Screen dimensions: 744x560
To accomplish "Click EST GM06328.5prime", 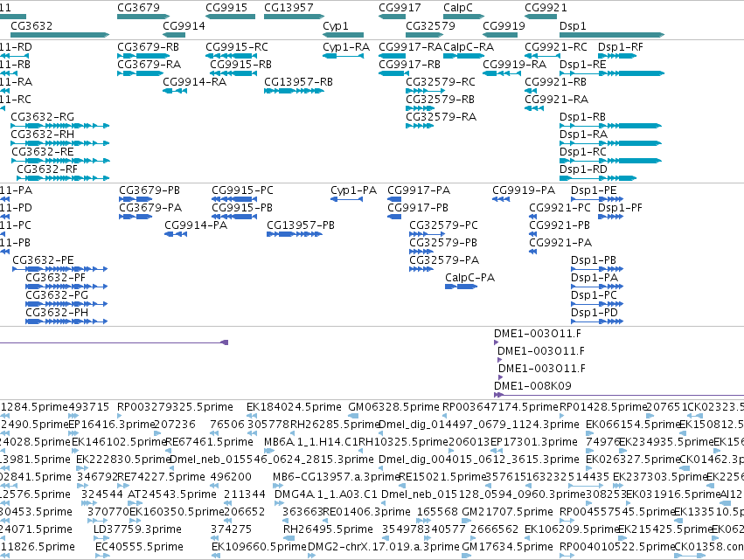I will (x=353, y=416).
